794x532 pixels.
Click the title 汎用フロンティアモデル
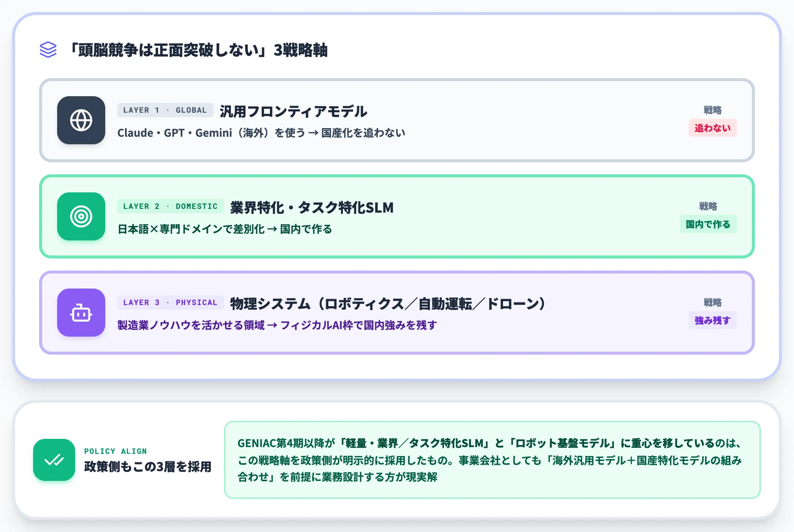293,111
